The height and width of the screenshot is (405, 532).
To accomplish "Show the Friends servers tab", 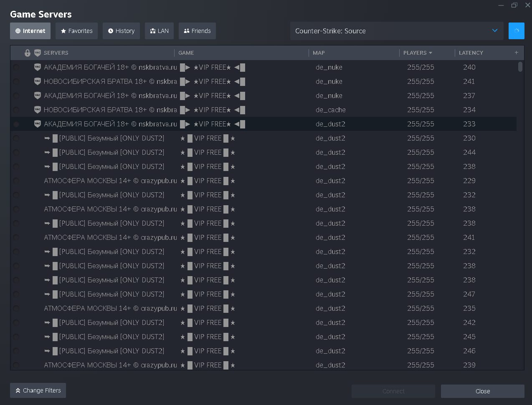I will pos(197,31).
